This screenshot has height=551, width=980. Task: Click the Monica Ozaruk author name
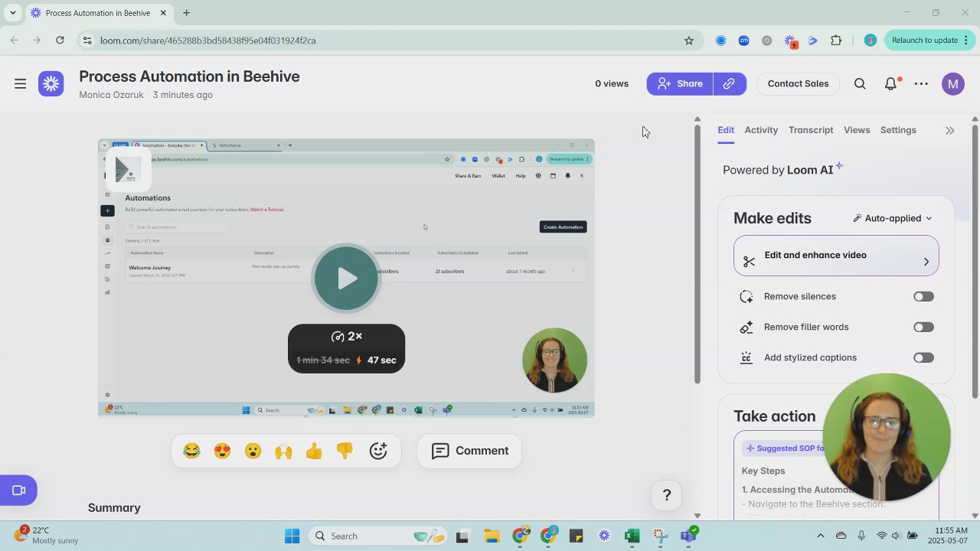(111, 95)
